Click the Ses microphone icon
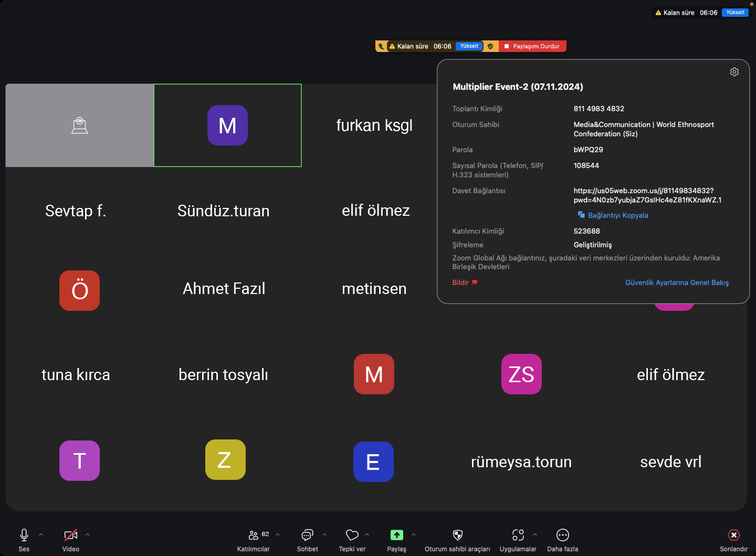Screen dimensions: 756x556 [x=24, y=535]
